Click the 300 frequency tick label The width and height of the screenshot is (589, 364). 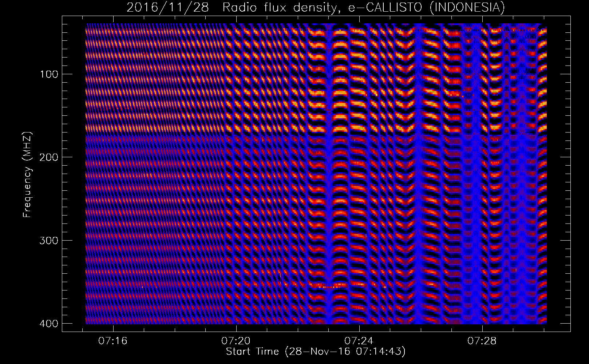[x=48, y=240]
